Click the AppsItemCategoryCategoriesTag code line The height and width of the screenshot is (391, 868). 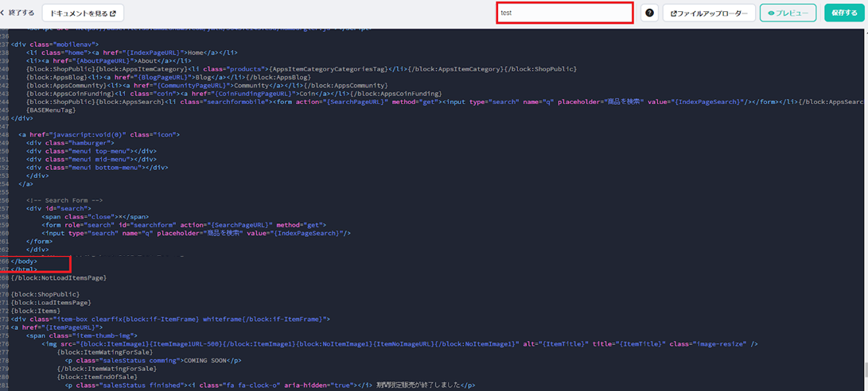point(302,69)
